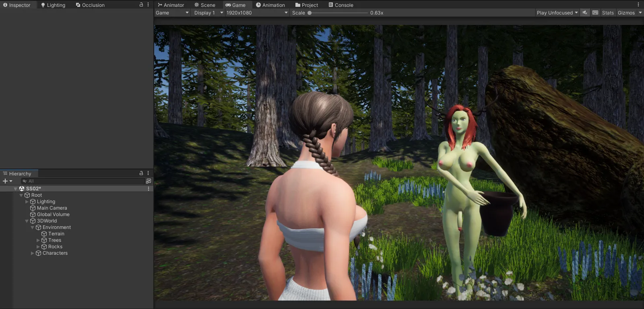Select the Global Volume object

(x=53, y=214)
